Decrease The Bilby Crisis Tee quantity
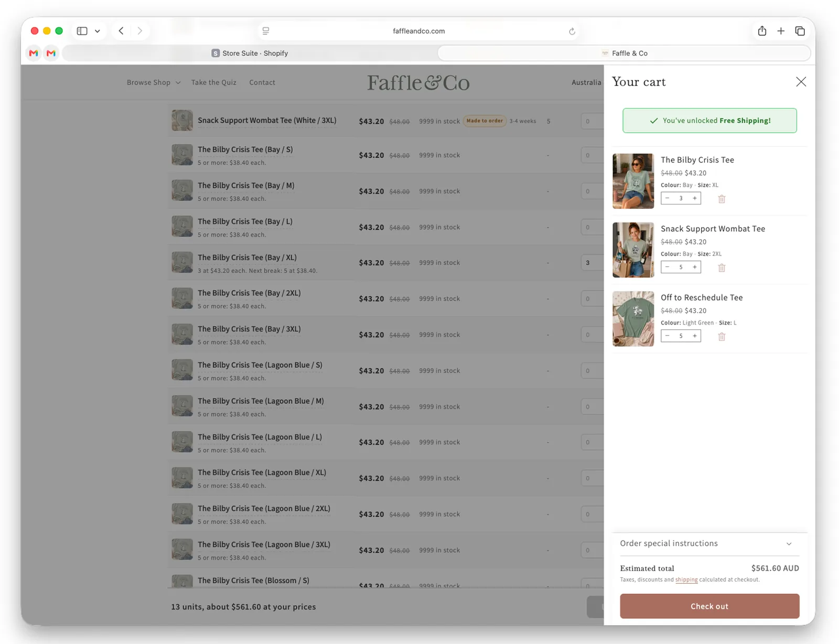The height and width of the screenshot is (644, 839). click(667, 198)
